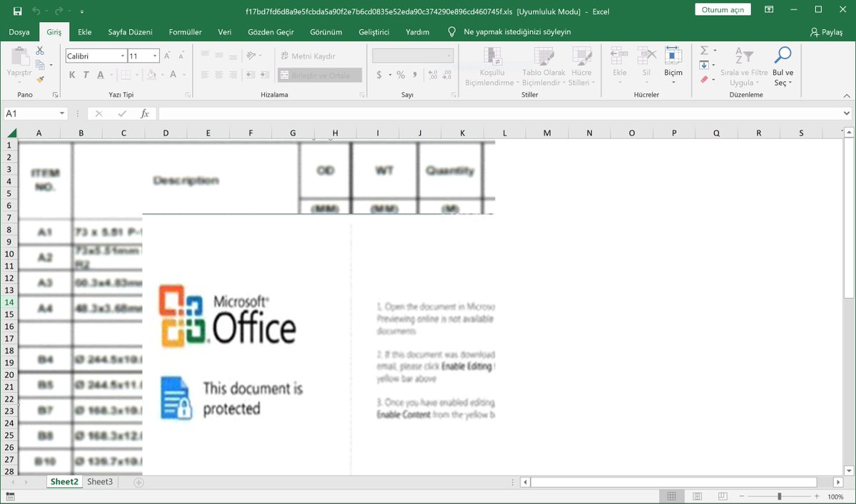Open the Name Box A1 dropdown arrow
The height and width of the screenshot is (504, 856).
tap(62, 113)
